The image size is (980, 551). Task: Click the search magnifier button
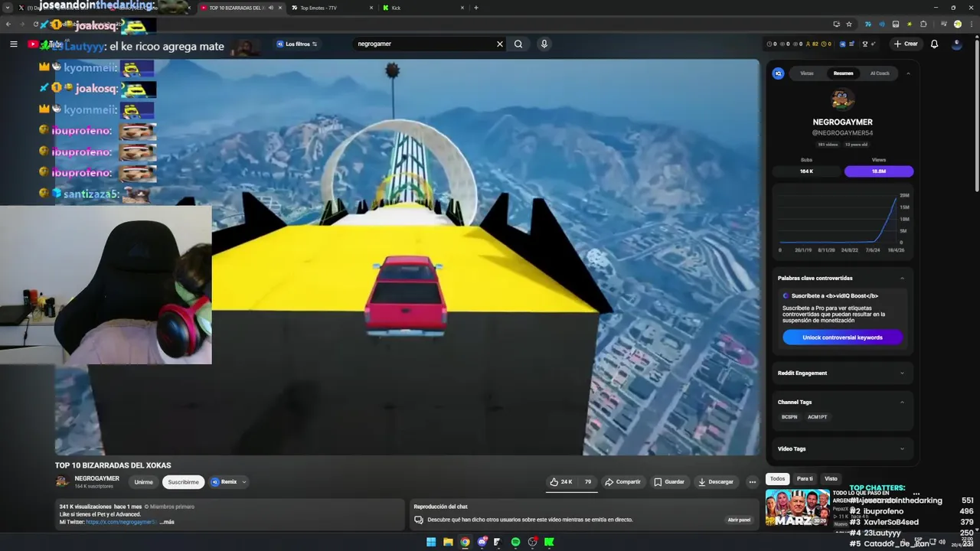click(518, 44)
